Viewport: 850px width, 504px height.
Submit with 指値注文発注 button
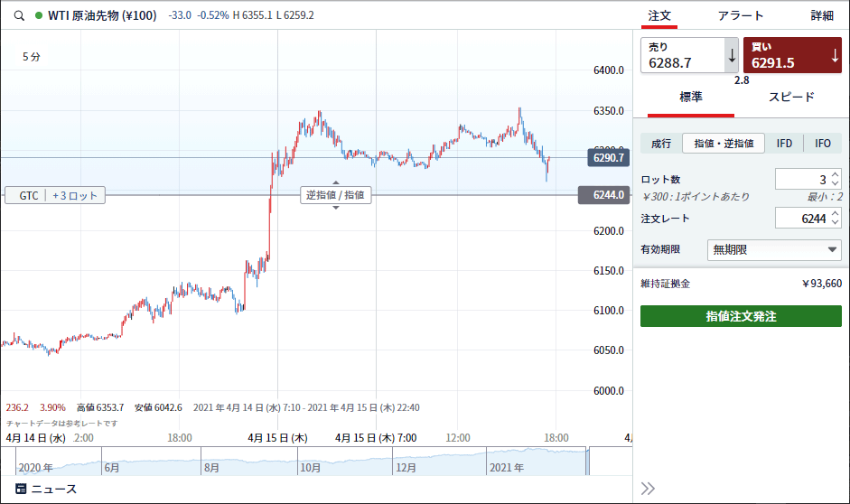[x=741, y=316]
